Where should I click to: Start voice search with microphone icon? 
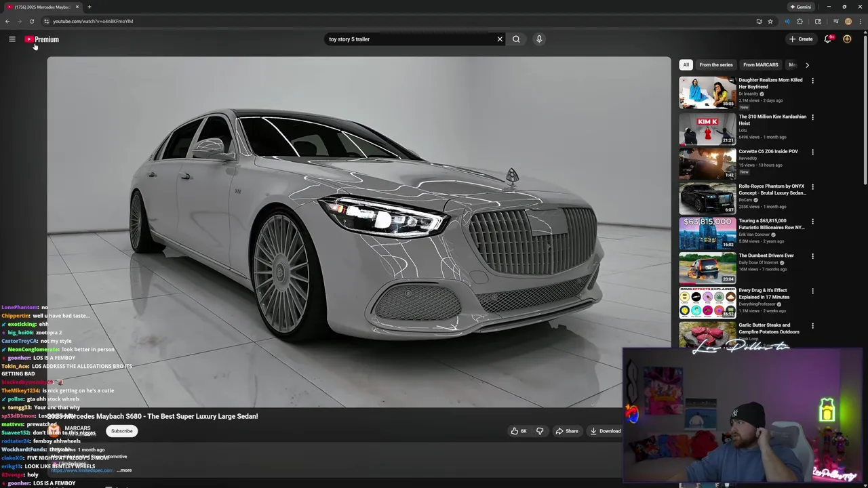(x=539, y=39)
